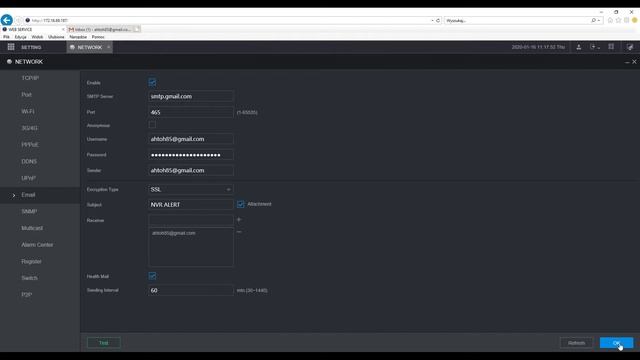Click the Refresh button
This screenshot has width=640, height=360.
click(576, 343)
